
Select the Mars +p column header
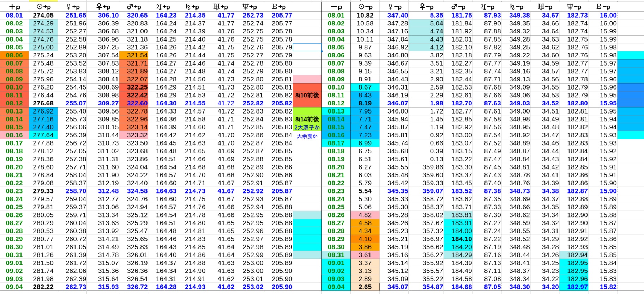point(134,7)
